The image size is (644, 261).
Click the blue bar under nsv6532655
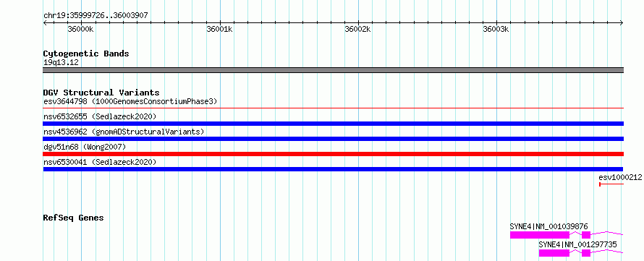334,124
